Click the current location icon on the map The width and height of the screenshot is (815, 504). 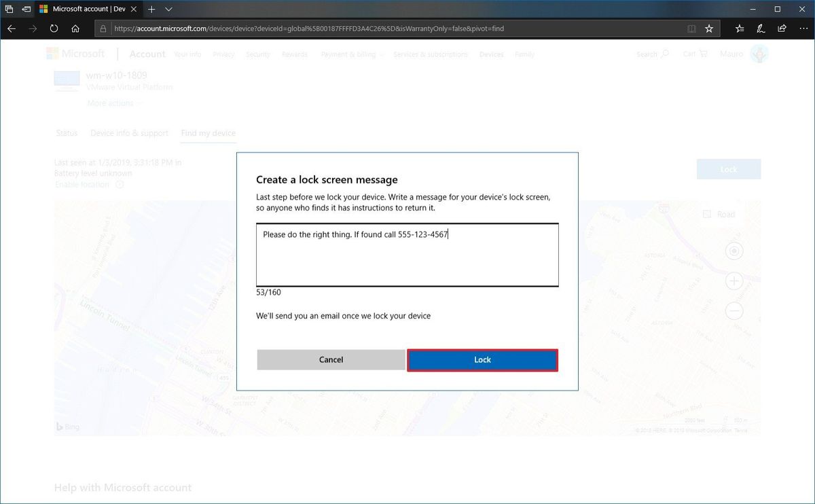pyautogui.click(x=734, y=251)
